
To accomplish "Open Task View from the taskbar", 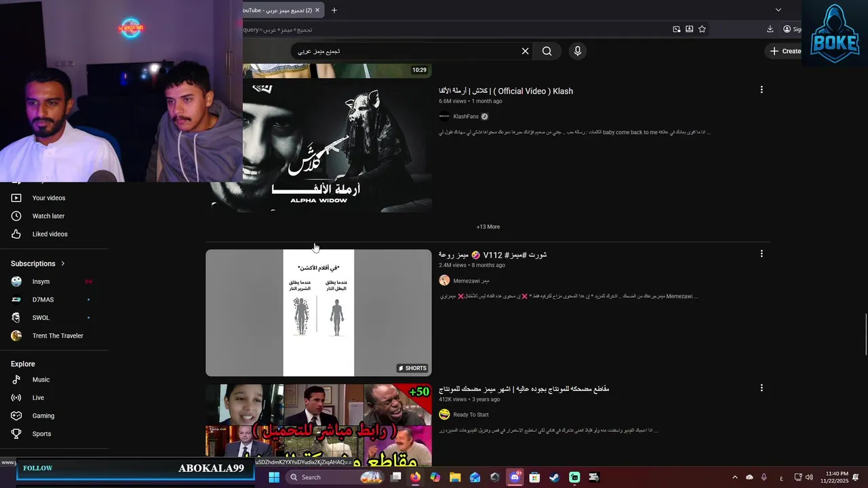I will 396,477.
